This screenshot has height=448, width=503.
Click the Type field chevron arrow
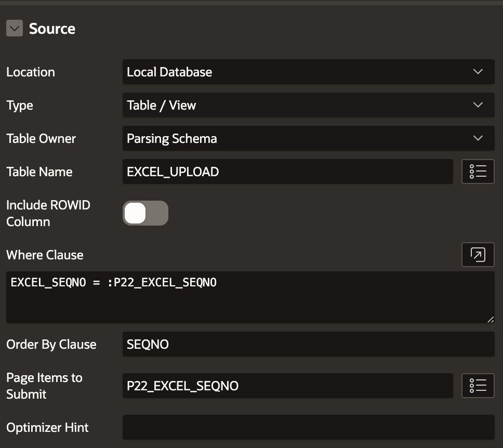click(x=478, y=104)
